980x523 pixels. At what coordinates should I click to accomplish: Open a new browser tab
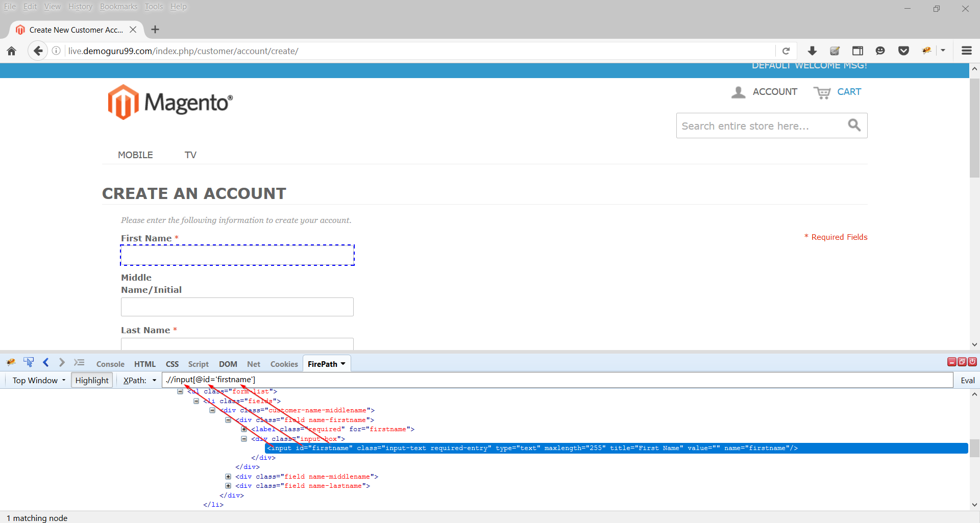[x=155, y=30]
